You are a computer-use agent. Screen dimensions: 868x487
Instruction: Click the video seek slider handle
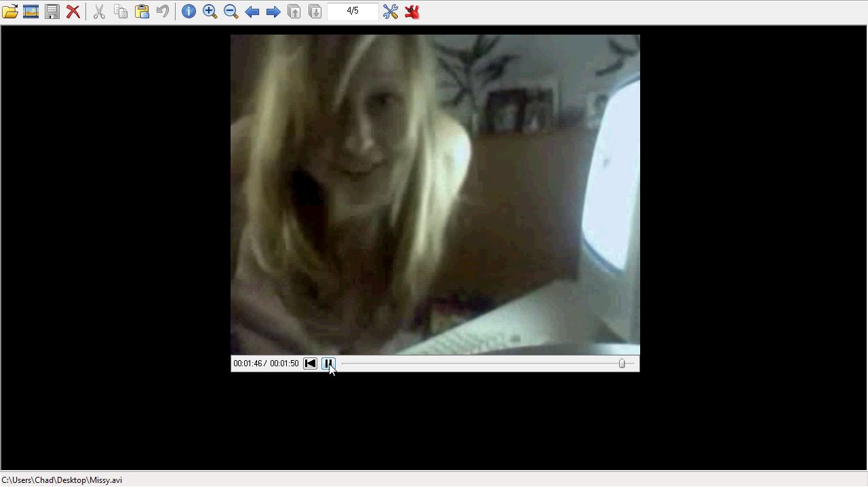click(x=622, y=364)
